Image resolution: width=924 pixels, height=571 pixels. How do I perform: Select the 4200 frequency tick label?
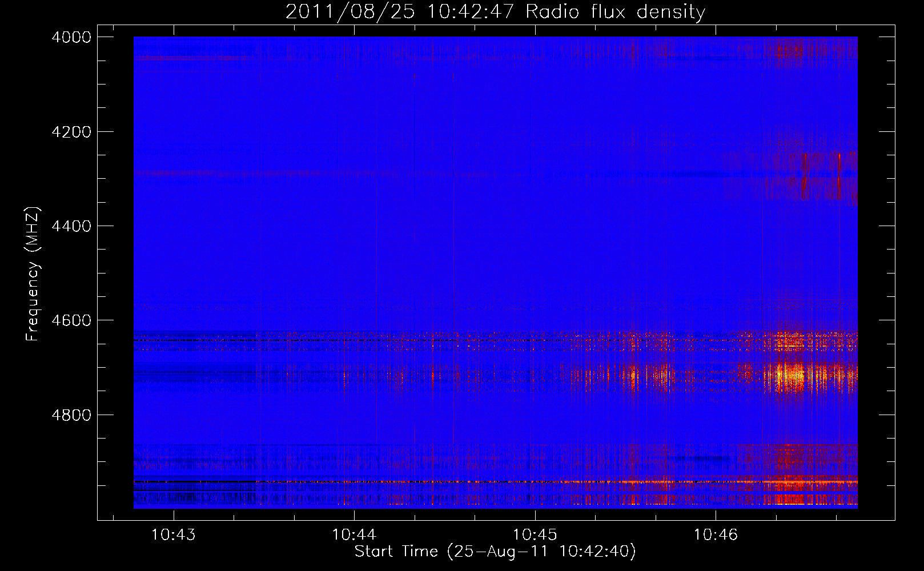[x=71, y=132]
